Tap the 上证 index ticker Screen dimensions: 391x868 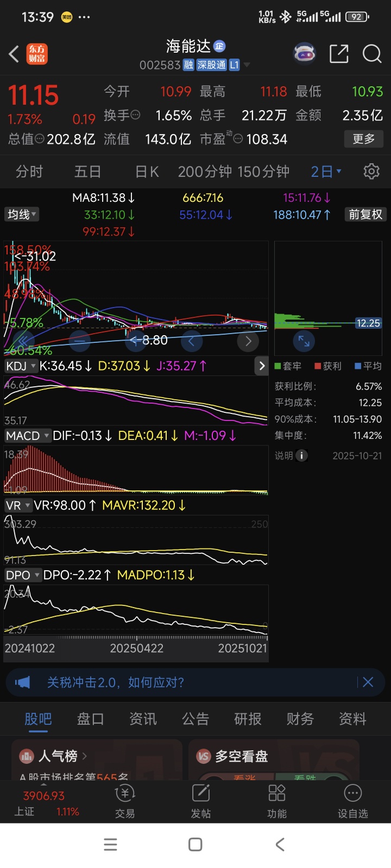tap(46, 803)
